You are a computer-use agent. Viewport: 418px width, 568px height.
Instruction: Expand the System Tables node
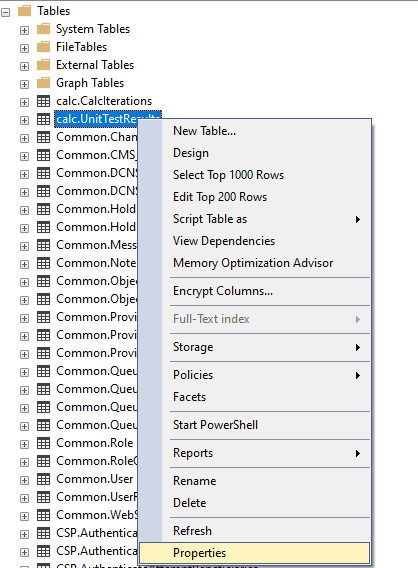pyautogui.click(x=24, y=30)
